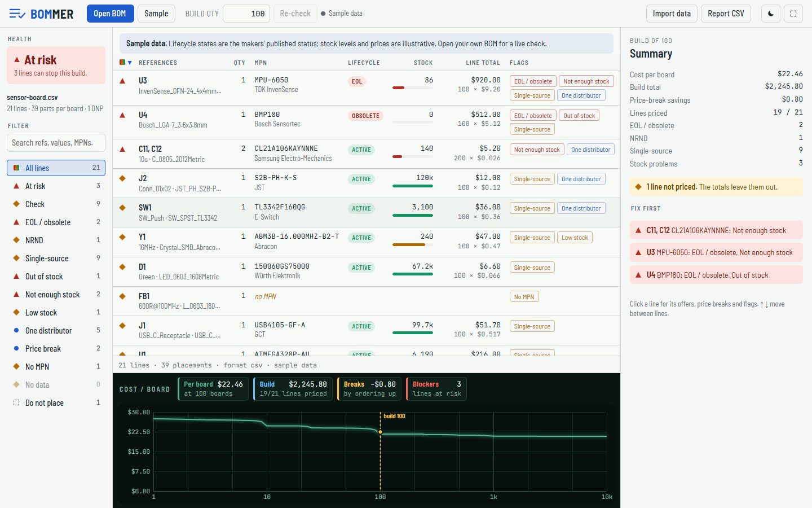Filter by Not enough stock
812x508 pixels.
pos(56,294)
